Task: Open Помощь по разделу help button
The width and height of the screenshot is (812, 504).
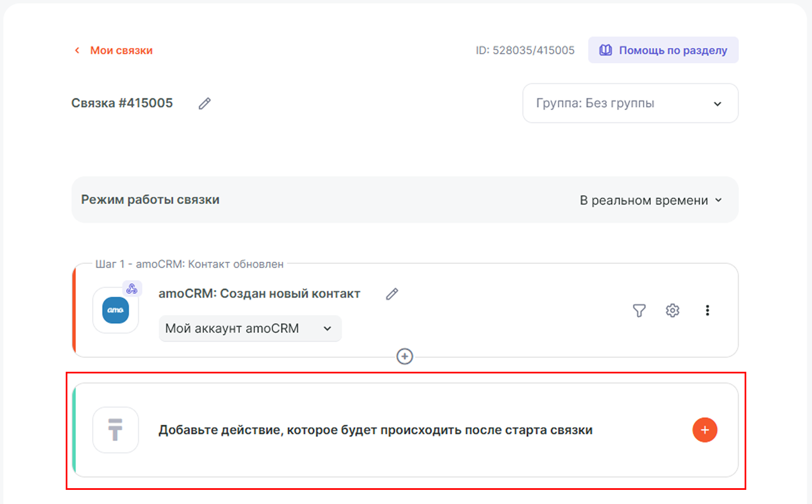Action: (x=663, y=50)
